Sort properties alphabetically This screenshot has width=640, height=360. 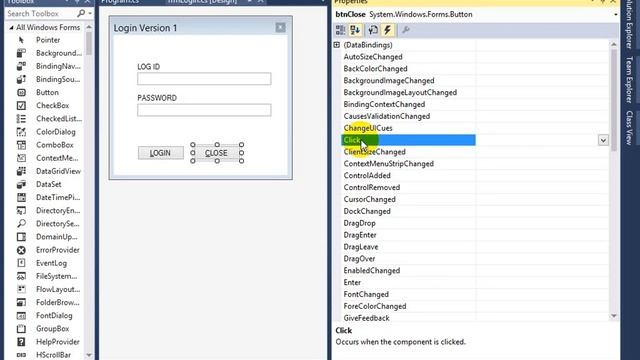(x=355, y=30)
